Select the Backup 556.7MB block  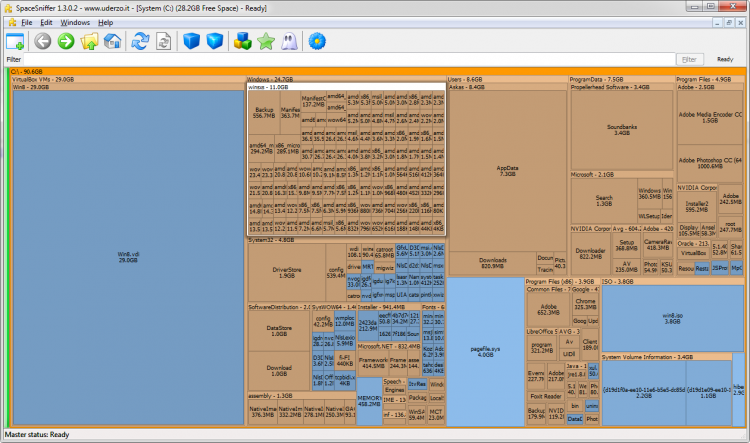pyautogui.click(x=264, y=113)
